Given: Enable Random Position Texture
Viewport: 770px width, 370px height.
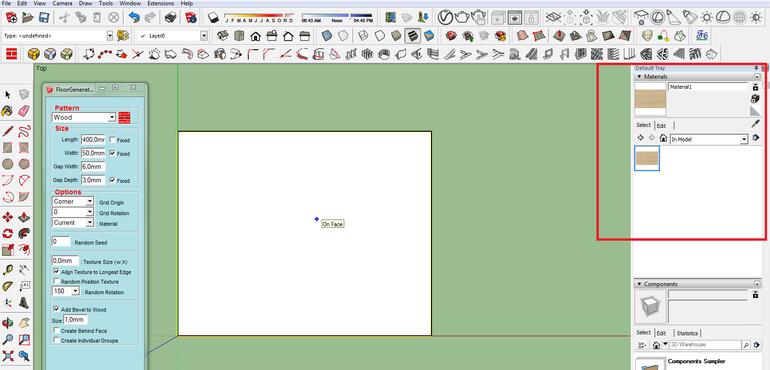Looking at the screenshot, I should coord(56,281).
